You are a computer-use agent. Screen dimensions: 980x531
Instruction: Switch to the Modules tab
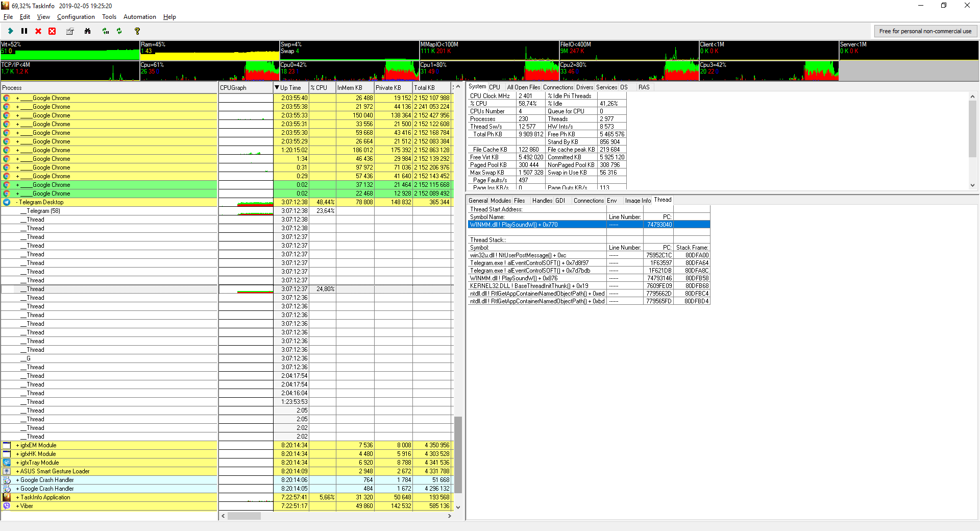[x=500, y=201]
